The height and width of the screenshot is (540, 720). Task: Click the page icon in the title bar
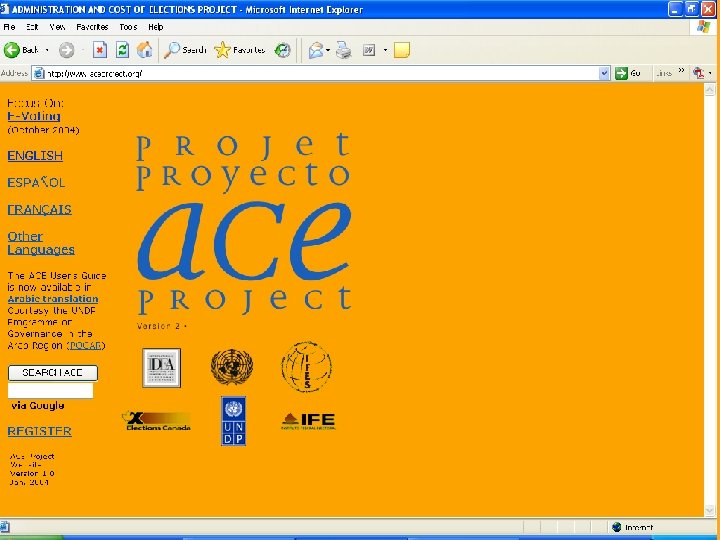click(4, 9)
